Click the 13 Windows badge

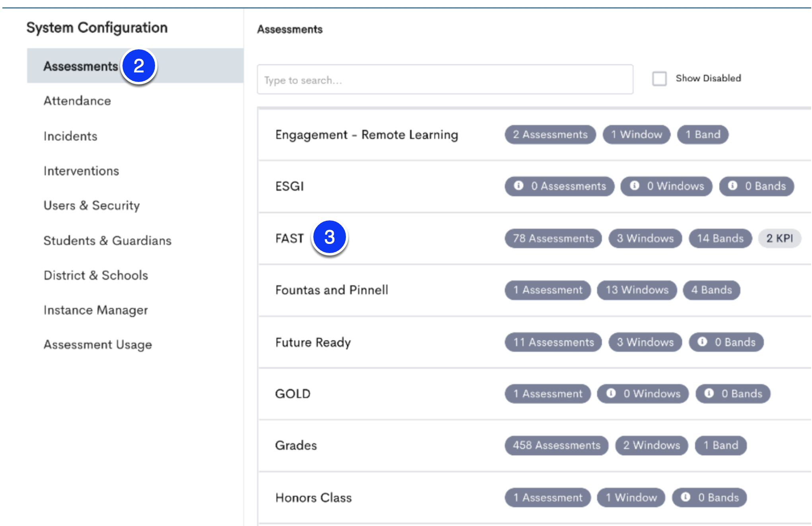[x=637, y=290]
